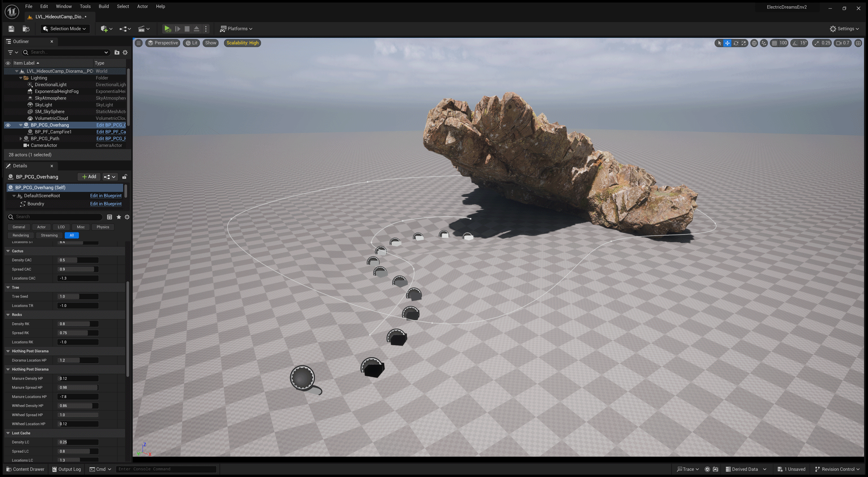Click the Skip/advance frame play button

click(x=178, y=29)
